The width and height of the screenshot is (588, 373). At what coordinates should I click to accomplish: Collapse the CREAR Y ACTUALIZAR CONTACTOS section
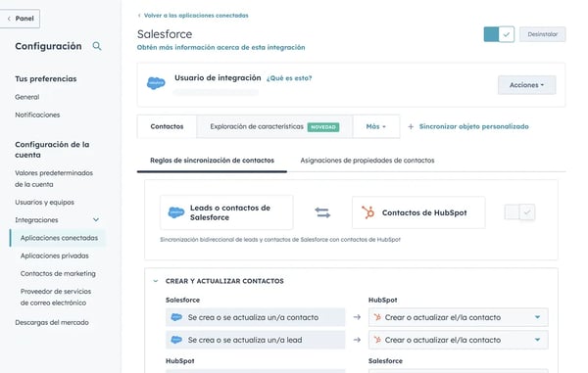pos(156,281)
